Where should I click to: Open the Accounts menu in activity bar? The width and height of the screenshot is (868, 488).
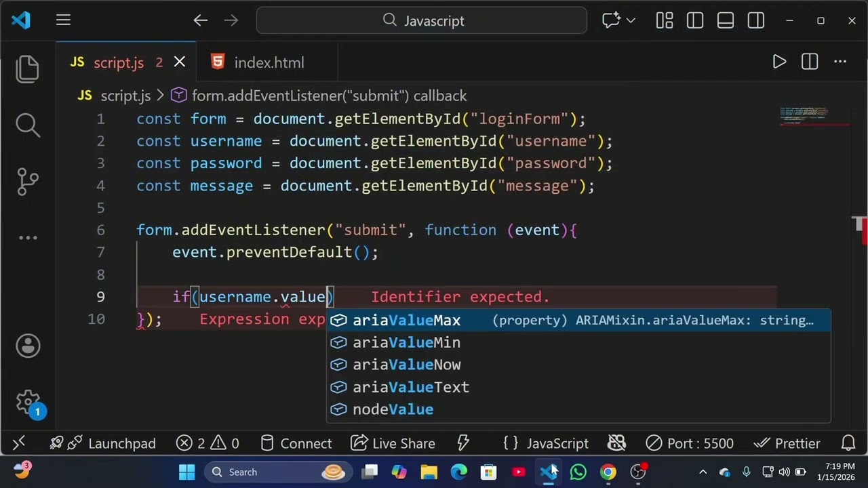tap(28, 346)
